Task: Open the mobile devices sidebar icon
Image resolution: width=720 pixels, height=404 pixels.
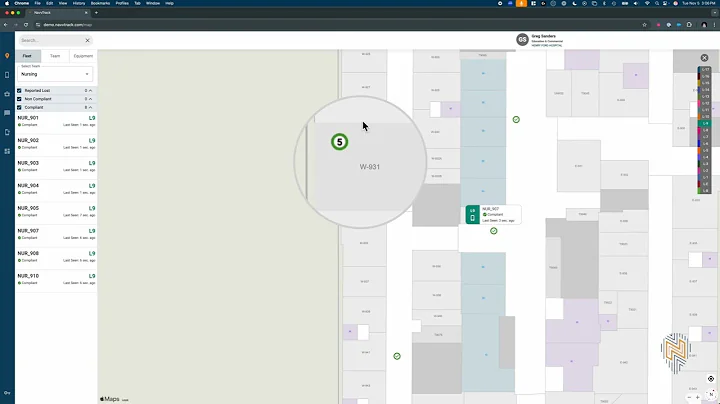Action: click(7, 75)
